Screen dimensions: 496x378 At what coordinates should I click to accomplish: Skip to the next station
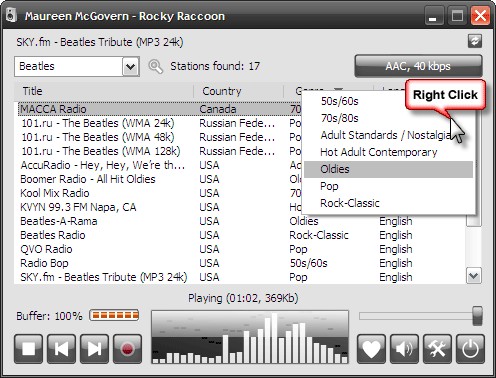pos(94,349)
